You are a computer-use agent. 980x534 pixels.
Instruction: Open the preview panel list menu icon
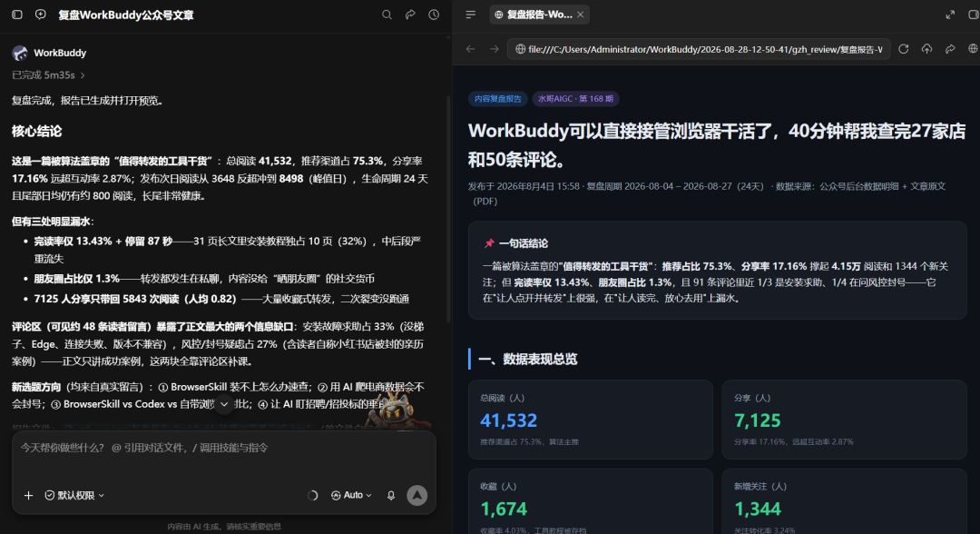click(x=471, y=15)
